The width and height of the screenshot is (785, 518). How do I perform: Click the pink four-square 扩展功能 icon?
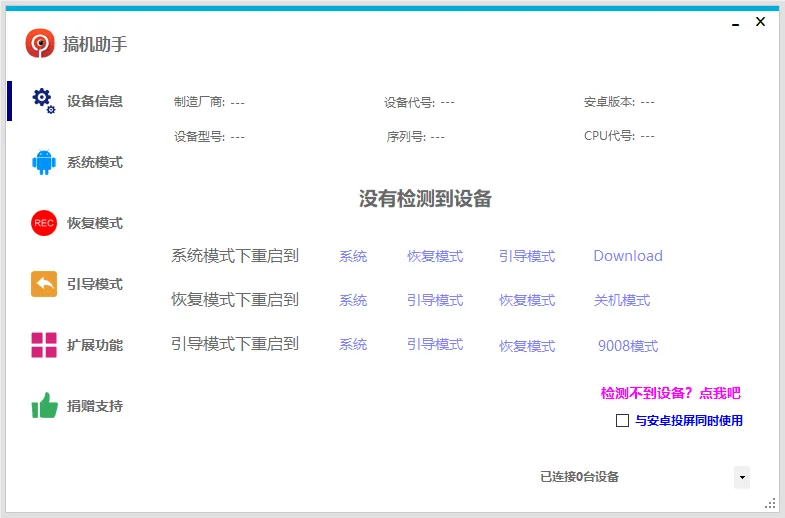pos(44,345)
